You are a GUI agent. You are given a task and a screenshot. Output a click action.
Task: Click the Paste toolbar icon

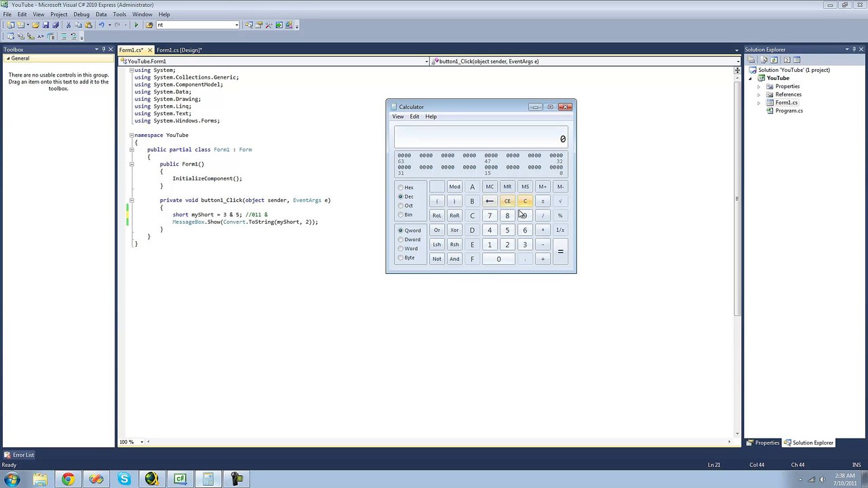click(x=88, y=25)
